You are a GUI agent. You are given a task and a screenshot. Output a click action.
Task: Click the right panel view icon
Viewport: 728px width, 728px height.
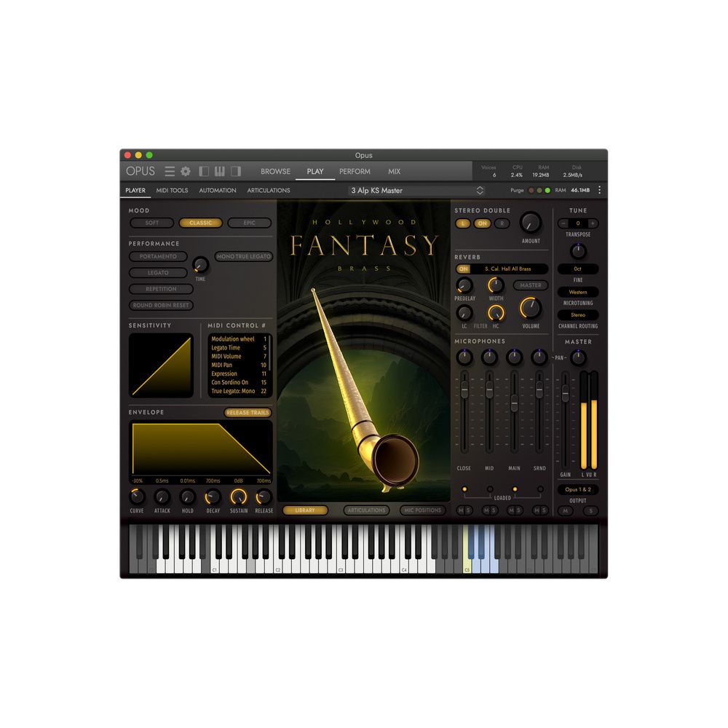236,171
